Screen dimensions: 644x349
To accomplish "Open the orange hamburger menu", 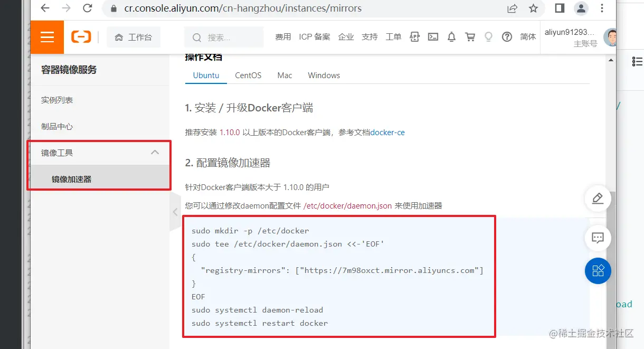I will coord(47,37).
